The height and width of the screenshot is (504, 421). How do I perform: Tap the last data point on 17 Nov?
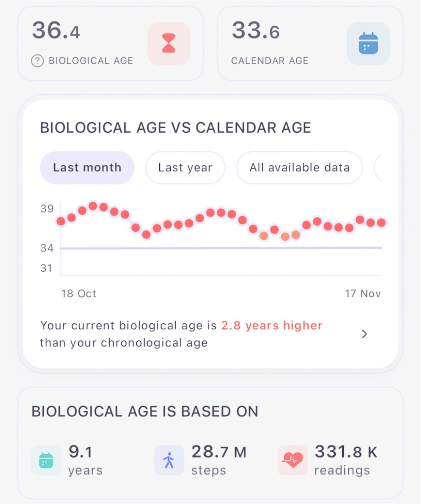coord(381,222)
